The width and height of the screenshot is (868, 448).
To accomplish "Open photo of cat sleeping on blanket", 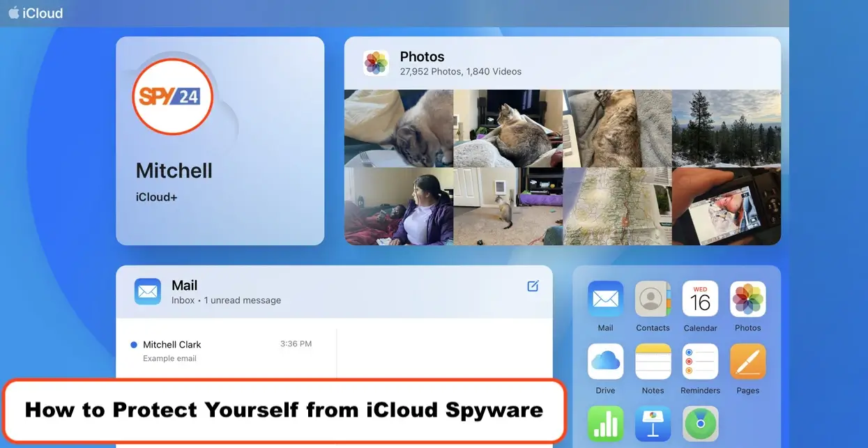I will pos(399,128).
